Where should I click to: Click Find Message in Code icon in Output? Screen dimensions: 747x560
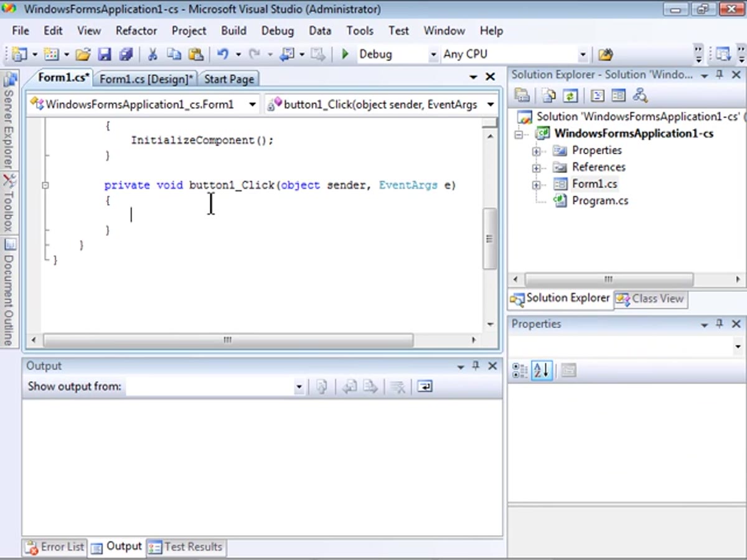322,387
